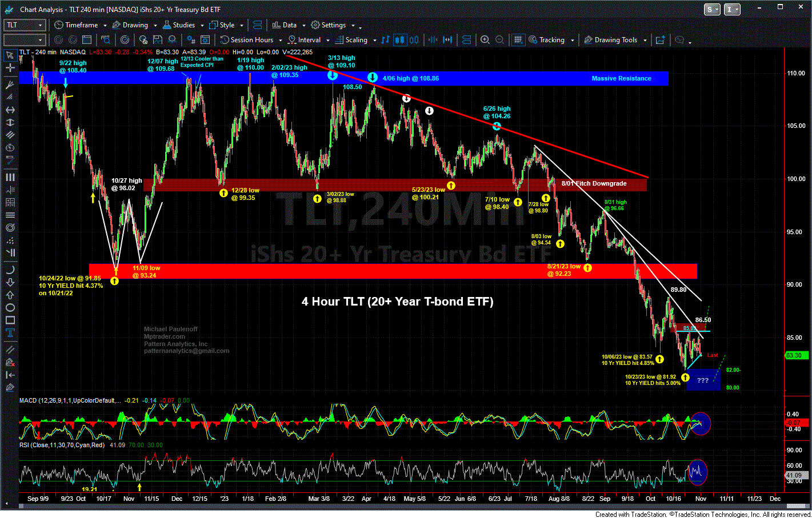
Task: Click the stacked panels icon after Style
Action: coord(257,25)
